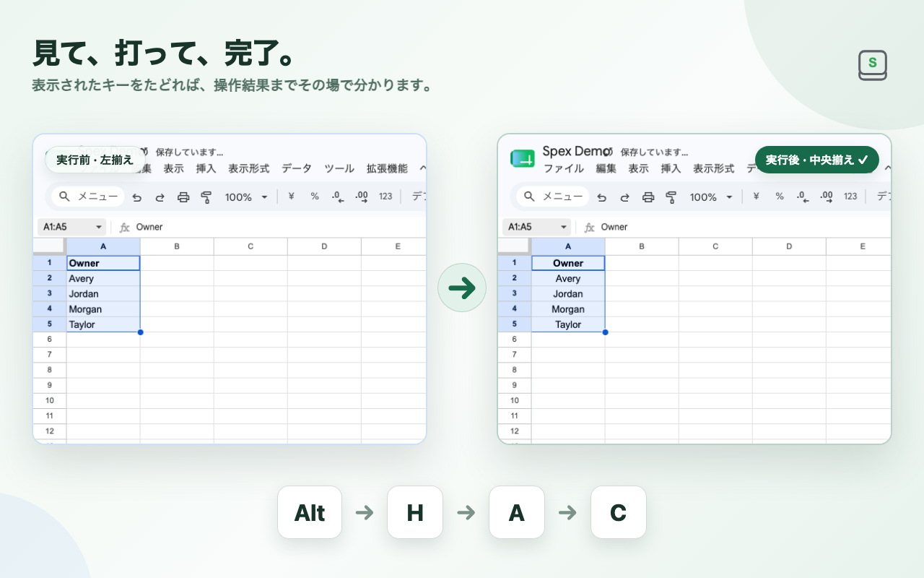Image resolution: width=924 pixels, height=578 pixels.
Task: Click fx function icon in left spreadsheet
Action: click(x=124, y=227)
